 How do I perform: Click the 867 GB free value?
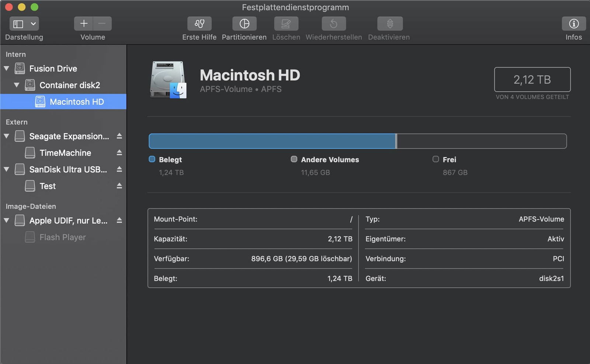455,173
